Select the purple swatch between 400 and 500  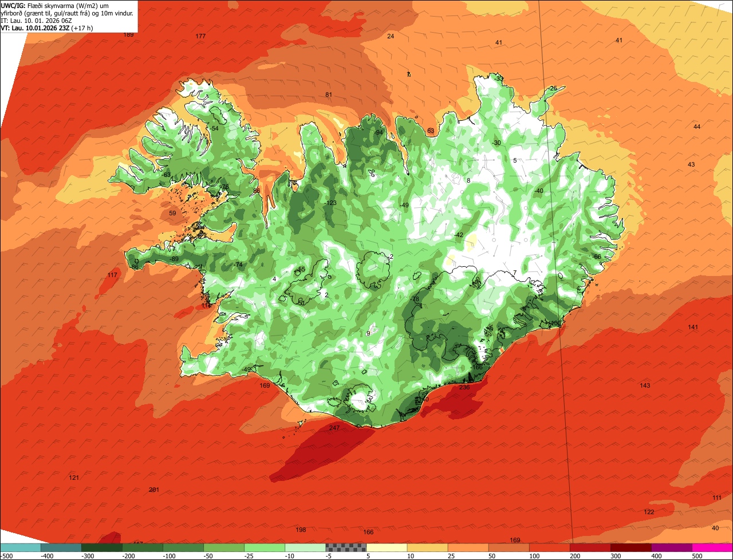(x=671, y=547)
